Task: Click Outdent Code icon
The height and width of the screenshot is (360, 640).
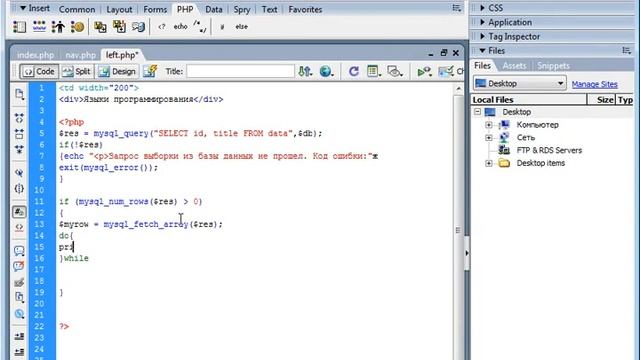Action: pyautogui.click(x=19, y=351)
